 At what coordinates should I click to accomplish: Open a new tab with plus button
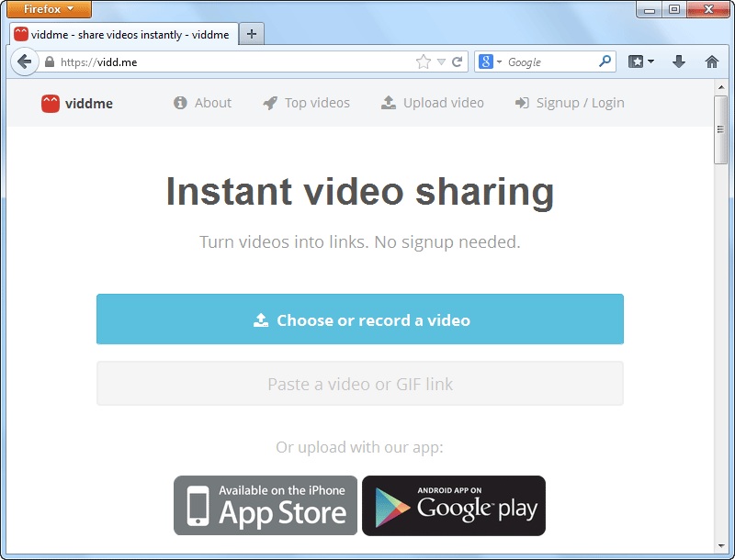pos(251,34)
